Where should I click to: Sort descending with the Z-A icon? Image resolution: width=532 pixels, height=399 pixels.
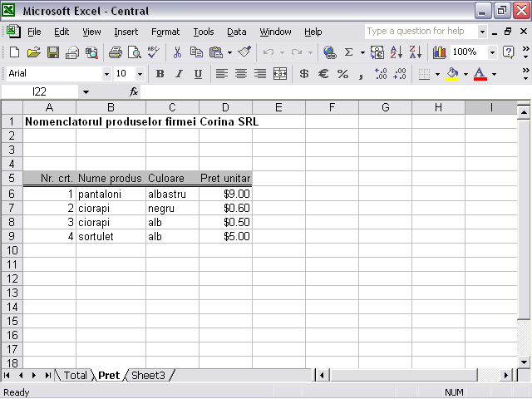[416, 52]
